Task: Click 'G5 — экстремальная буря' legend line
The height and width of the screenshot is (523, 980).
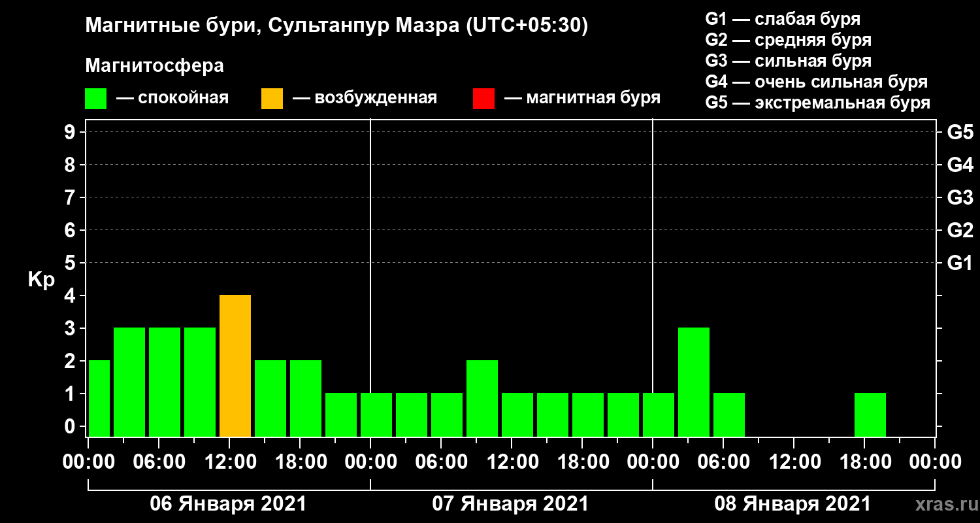Action: (818, 103)
